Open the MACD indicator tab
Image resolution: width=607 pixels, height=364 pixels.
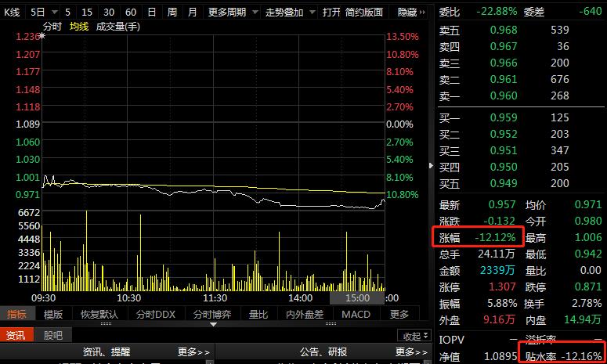[356, 314]
